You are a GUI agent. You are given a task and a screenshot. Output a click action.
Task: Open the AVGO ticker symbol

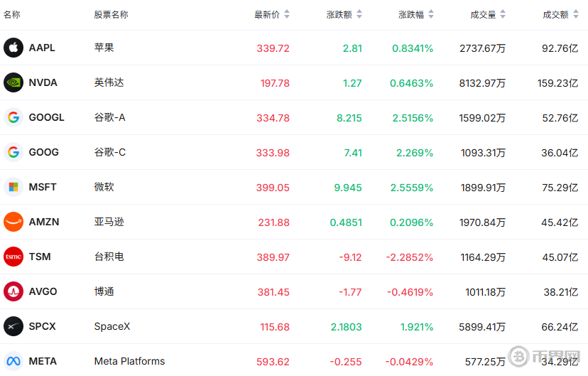[43, 291]
